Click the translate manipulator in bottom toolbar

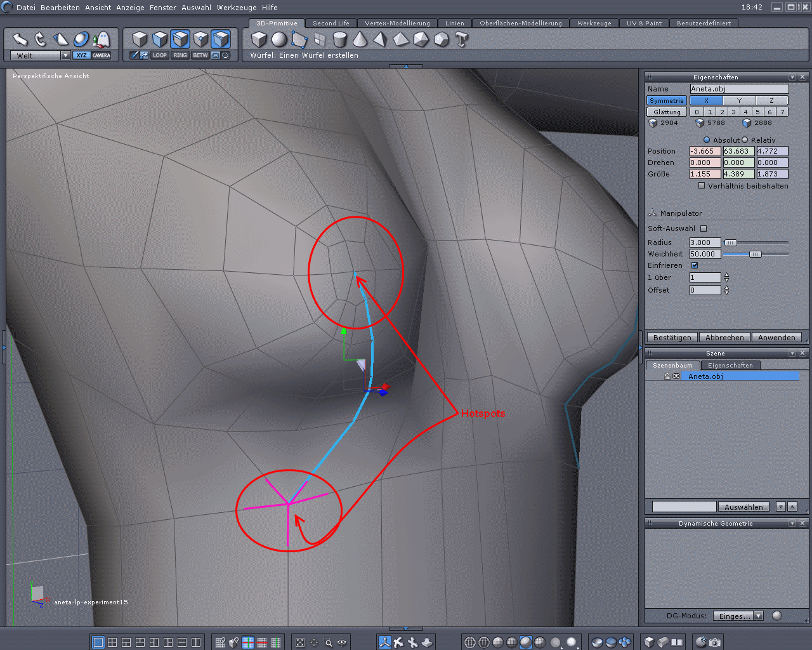[385, 642]
